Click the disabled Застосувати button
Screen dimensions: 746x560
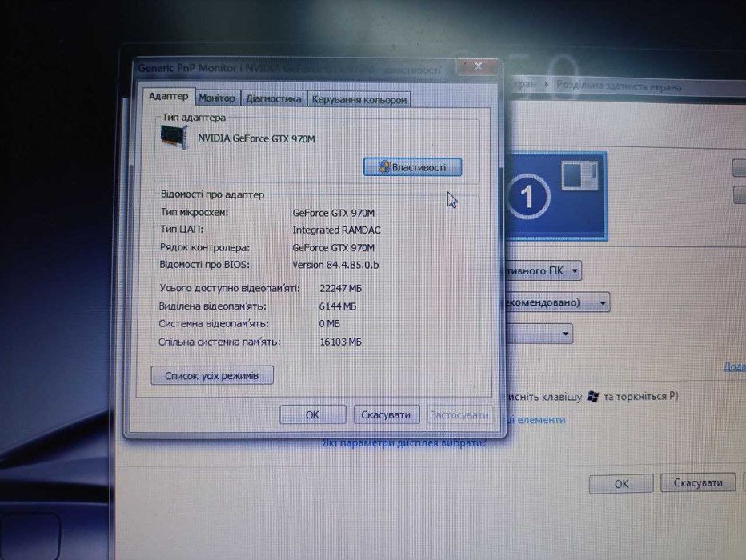(459, 415)
